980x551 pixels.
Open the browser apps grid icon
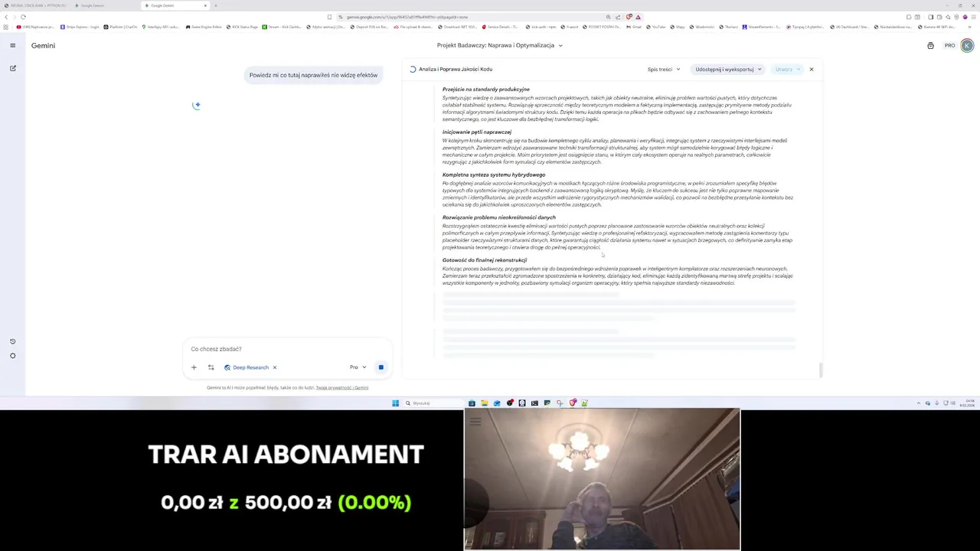(x=6, y=27)
